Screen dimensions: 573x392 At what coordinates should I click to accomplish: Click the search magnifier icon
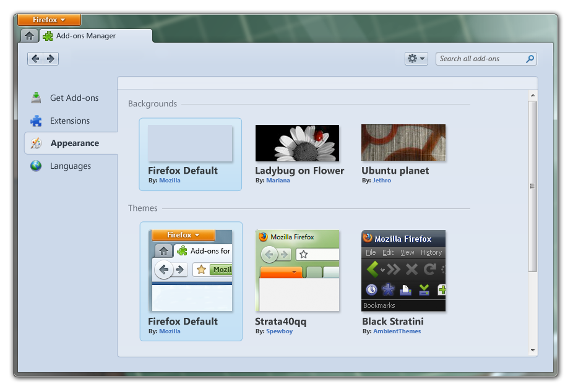530,59
